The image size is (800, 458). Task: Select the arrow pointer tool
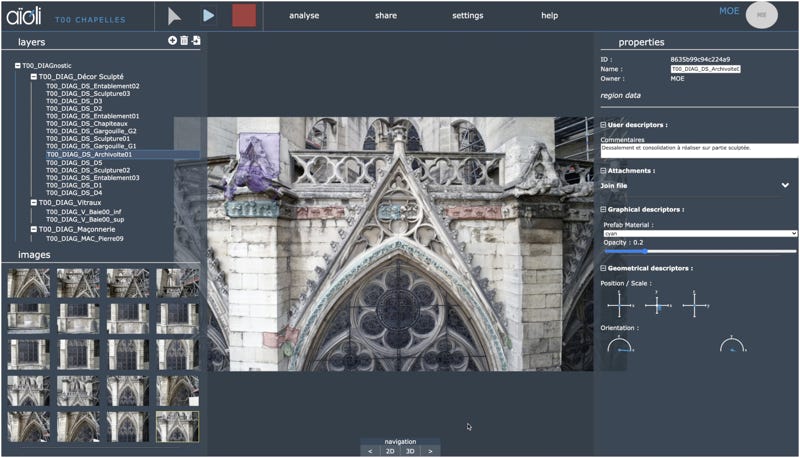pyautogui.click(x=174, y=15)
